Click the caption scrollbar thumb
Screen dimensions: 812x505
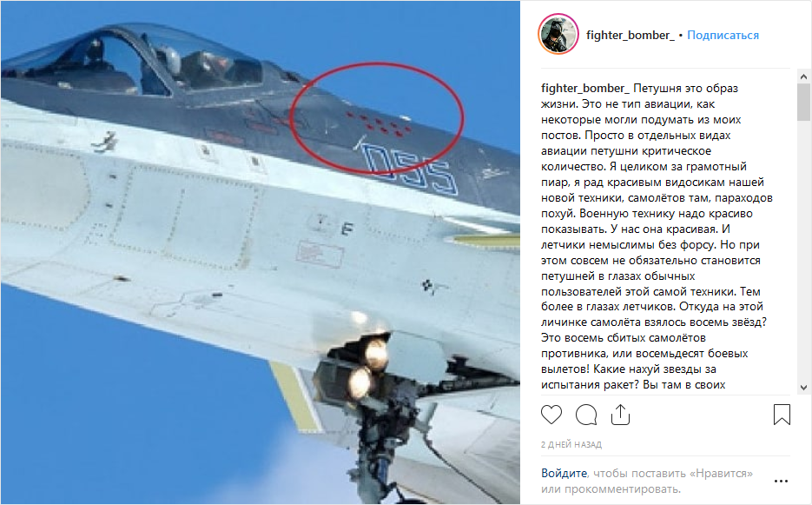[803, 103]
